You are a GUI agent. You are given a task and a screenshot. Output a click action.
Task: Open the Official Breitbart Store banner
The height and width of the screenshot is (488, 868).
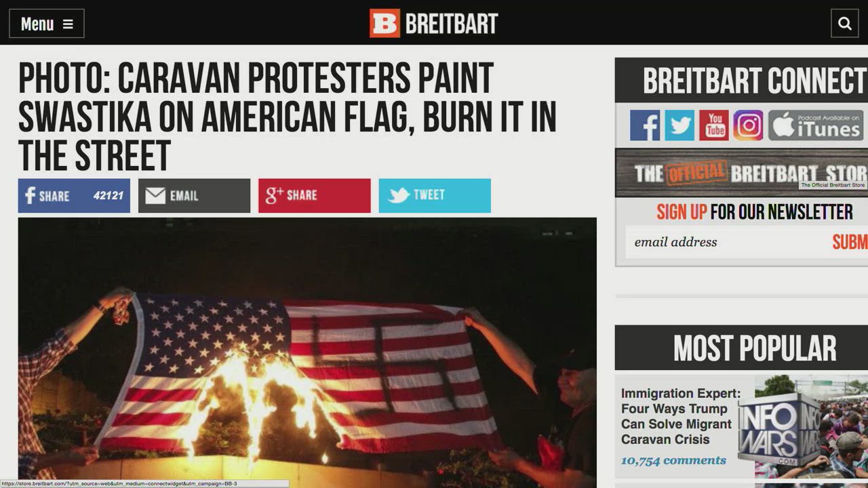click(741, 173)
